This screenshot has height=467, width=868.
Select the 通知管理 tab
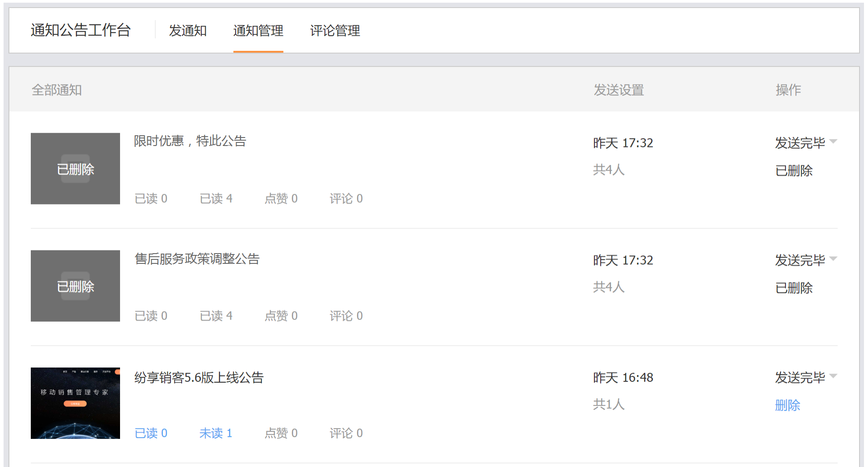coord(258,30)
